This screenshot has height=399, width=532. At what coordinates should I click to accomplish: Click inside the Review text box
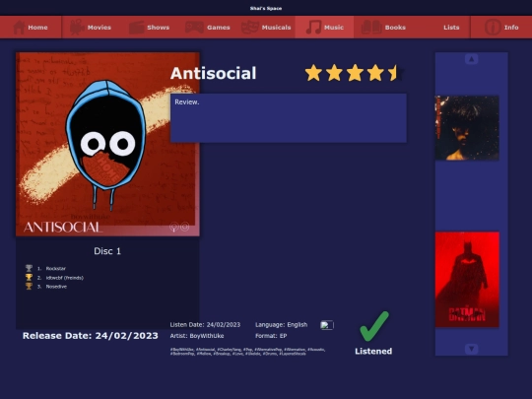[289, 118]
